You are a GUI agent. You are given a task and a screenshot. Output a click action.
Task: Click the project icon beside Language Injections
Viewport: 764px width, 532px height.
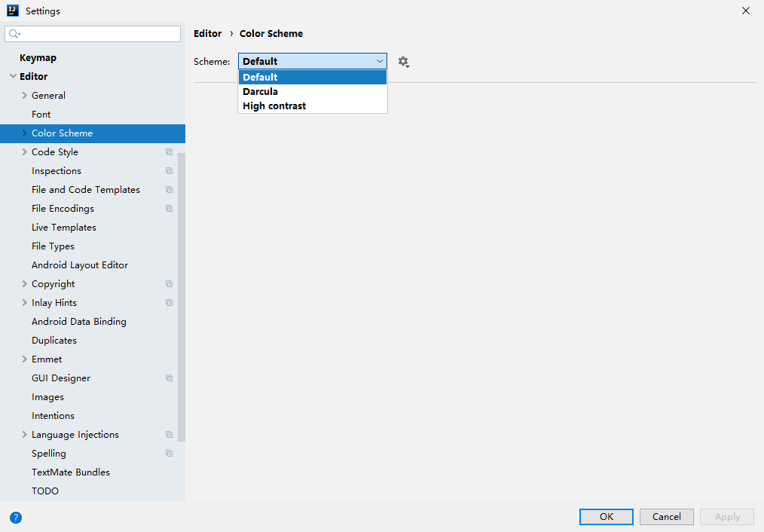coord(169,435)
